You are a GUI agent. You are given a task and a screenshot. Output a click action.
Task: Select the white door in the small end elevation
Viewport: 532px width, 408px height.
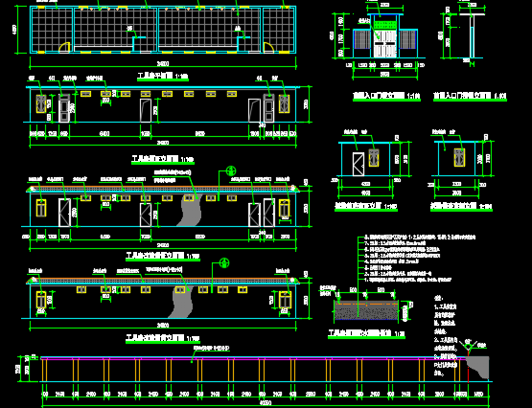click(359, 164)
